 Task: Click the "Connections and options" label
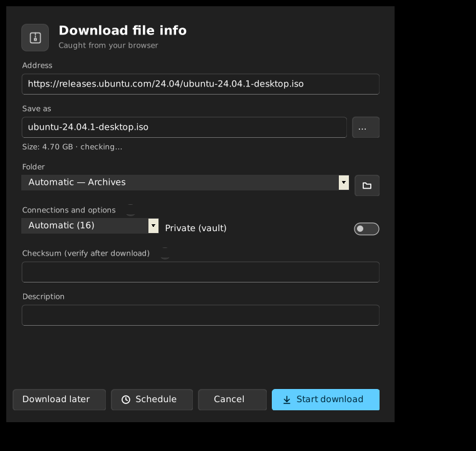pos(69,210)
